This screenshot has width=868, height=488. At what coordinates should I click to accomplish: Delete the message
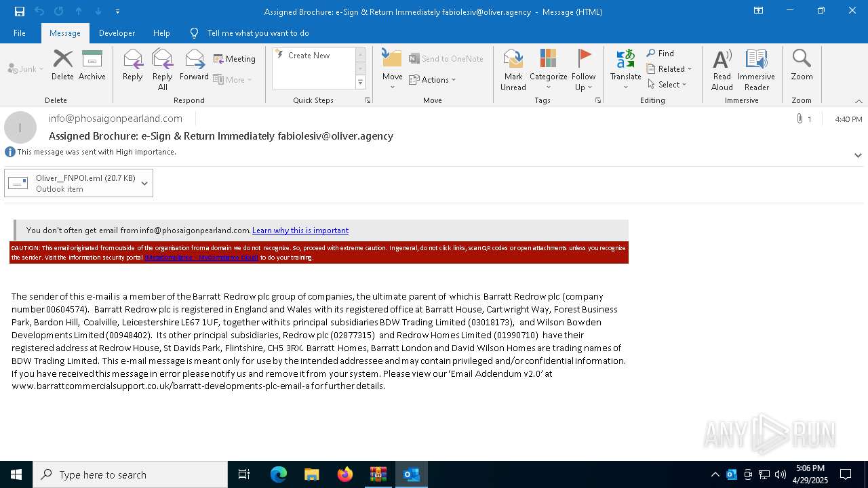(x=62, y=66)
